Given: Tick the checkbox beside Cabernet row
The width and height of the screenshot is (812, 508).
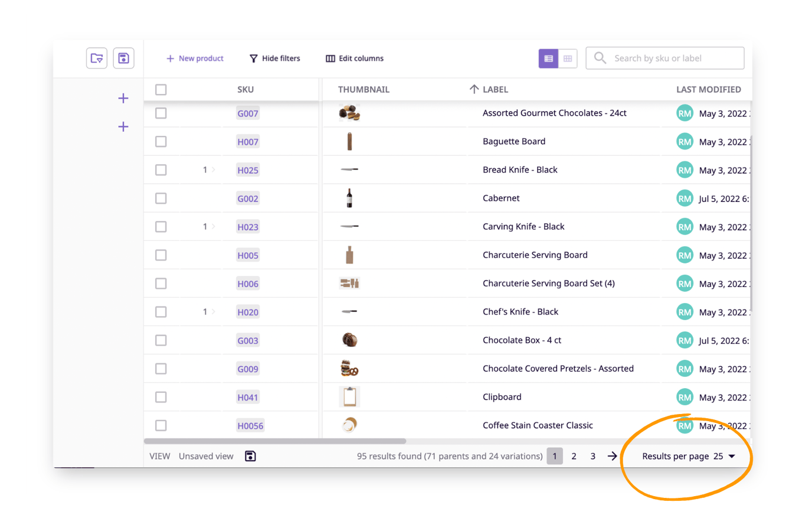Looking at the screenshot, I should (x=161, y=198).
